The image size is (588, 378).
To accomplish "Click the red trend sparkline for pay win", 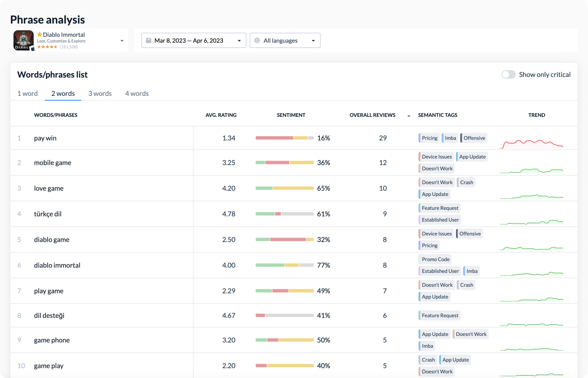I will [532, 143].
